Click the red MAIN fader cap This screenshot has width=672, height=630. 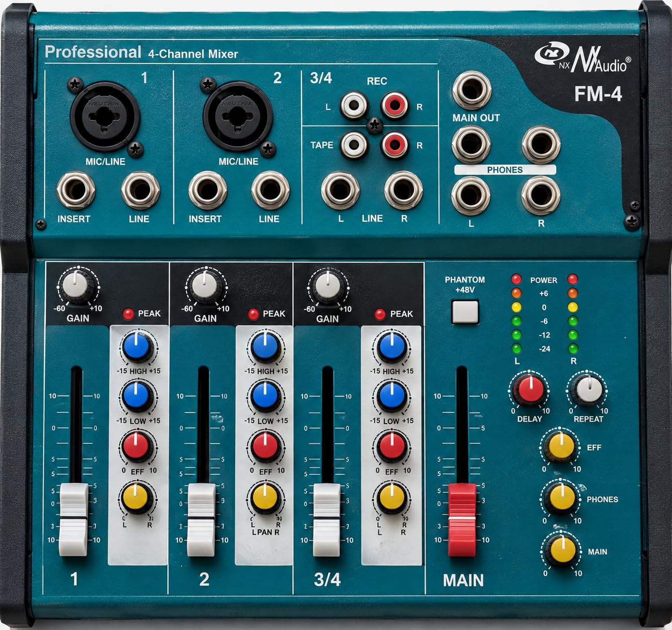462,519
